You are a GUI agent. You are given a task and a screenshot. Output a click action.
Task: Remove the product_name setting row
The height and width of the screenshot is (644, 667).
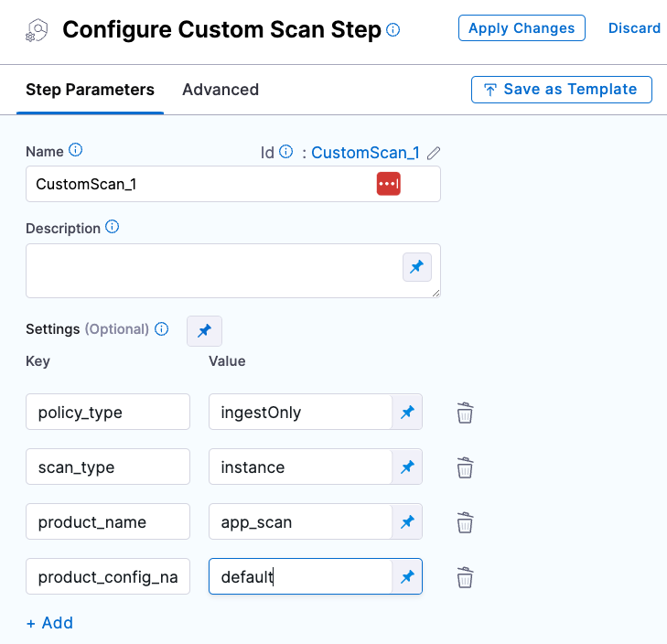465,523
